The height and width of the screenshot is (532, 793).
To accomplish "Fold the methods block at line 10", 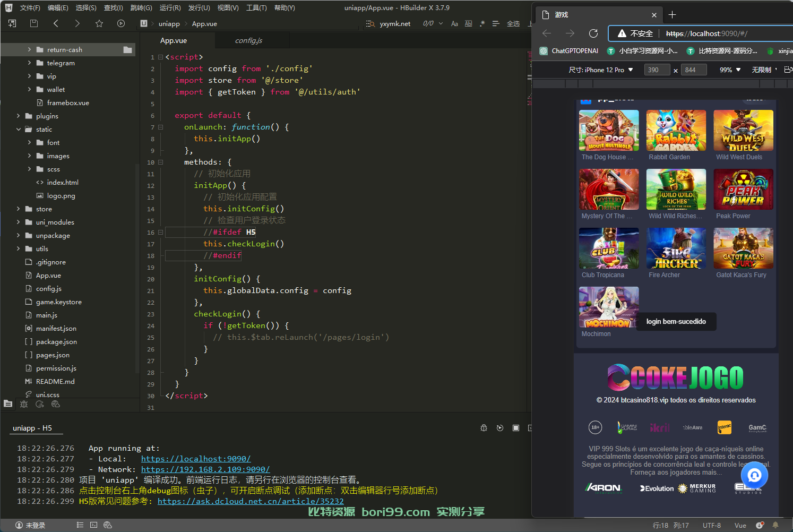I will pyautogui.click(x=160, y=162).
